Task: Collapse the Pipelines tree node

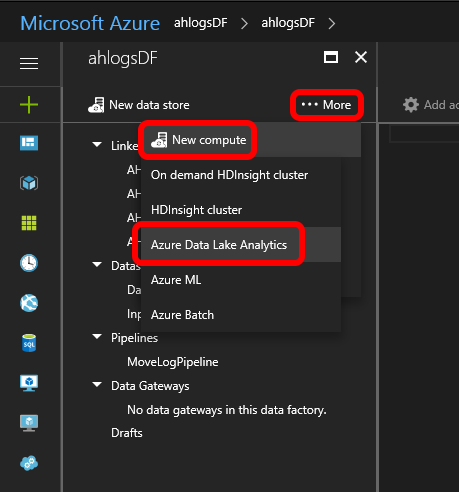Action: pyautogui.click(x=97, y=336)
